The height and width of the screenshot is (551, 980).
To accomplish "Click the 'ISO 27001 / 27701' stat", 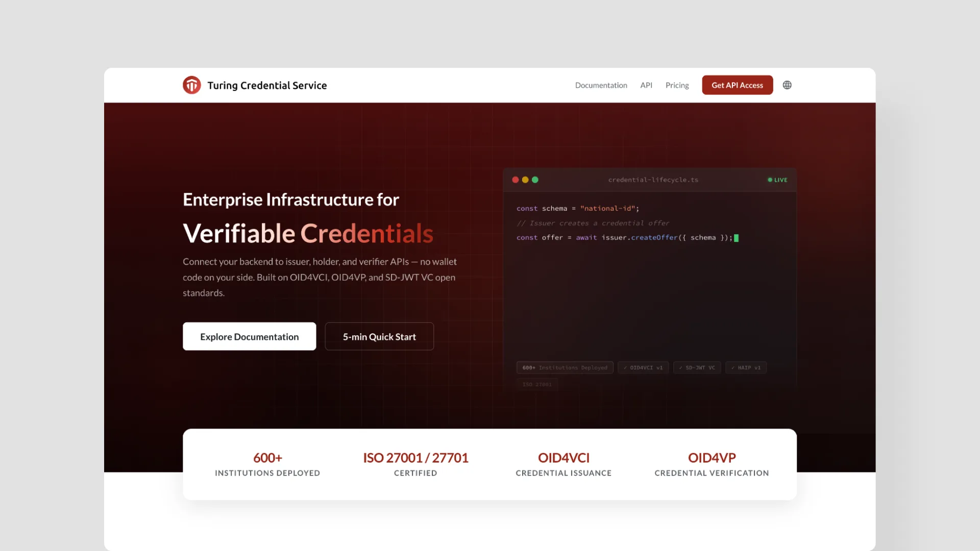I will coord(415,458).
